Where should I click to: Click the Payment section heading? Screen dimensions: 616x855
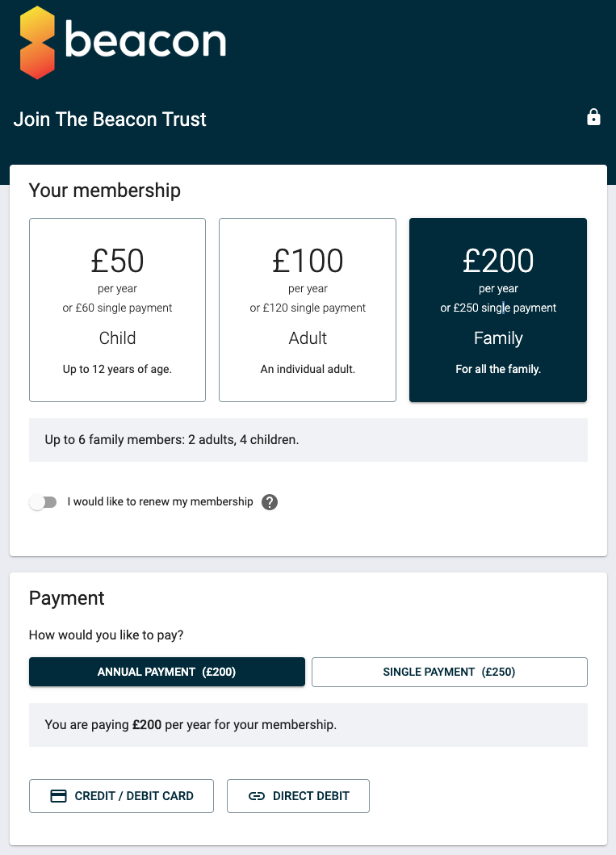(66, 598)
